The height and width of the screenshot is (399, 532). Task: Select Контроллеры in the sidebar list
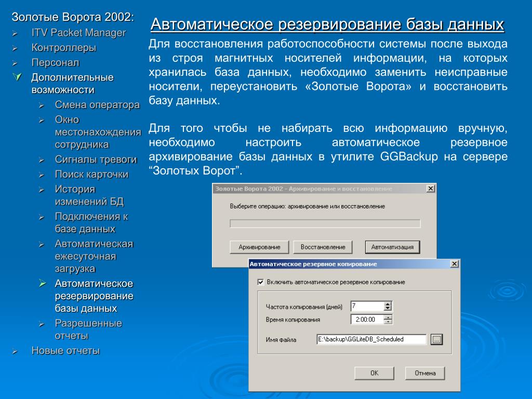[x=64, y=47]
